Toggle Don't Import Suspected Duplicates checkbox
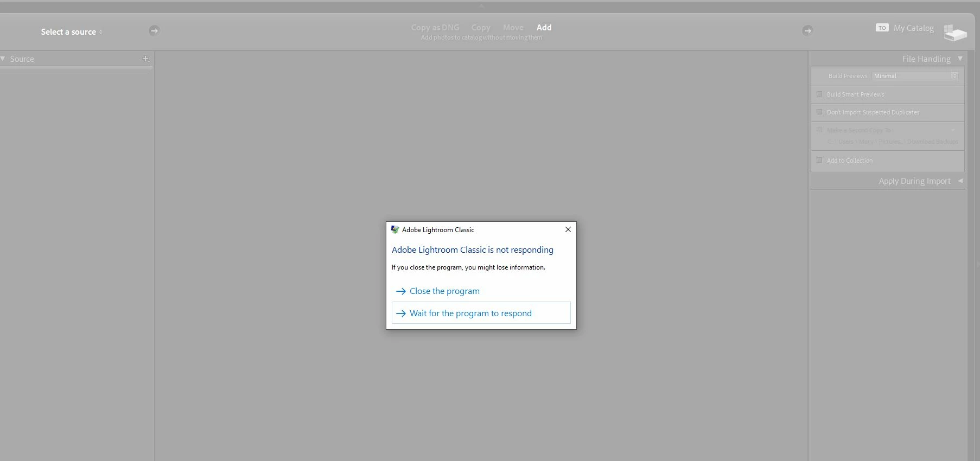 pyautogui.click(x=819, y=112)
